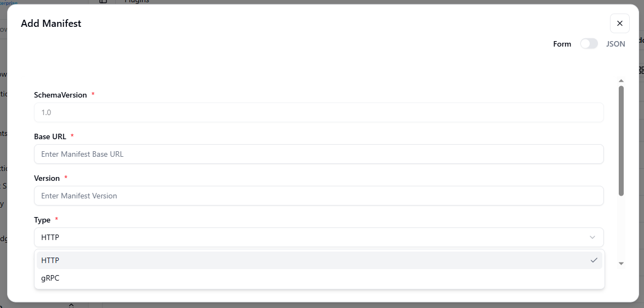Screen dimensions: 644x308
Task: Click the checkmark icon on the HTTP option
Action: (x=594, y=260)
